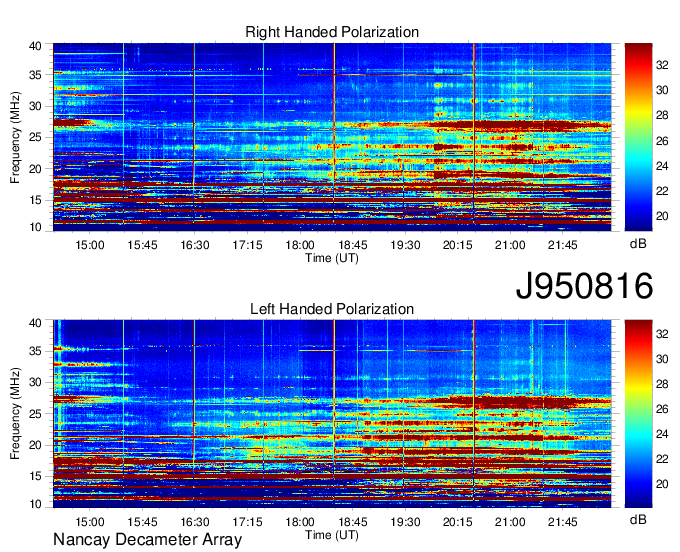Click the 40 MHz frequency tick of the Right Handed plot
The image size is (680, 552).
[x=36, y=46]
